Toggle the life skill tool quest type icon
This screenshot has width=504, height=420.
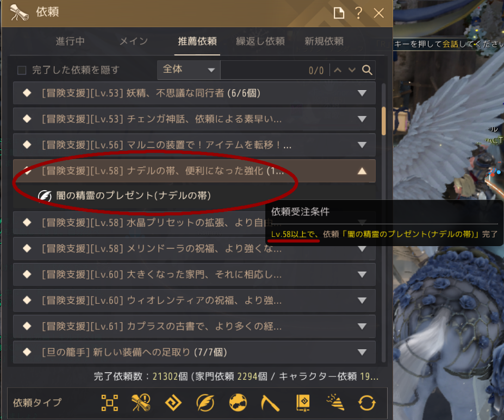[270, 403]
